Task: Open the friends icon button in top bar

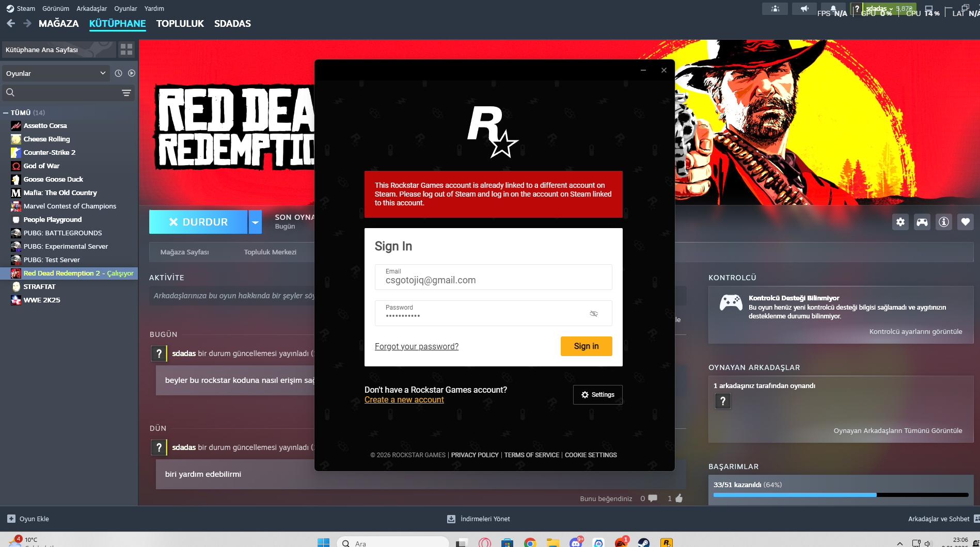Action: [x=775, y=9]
